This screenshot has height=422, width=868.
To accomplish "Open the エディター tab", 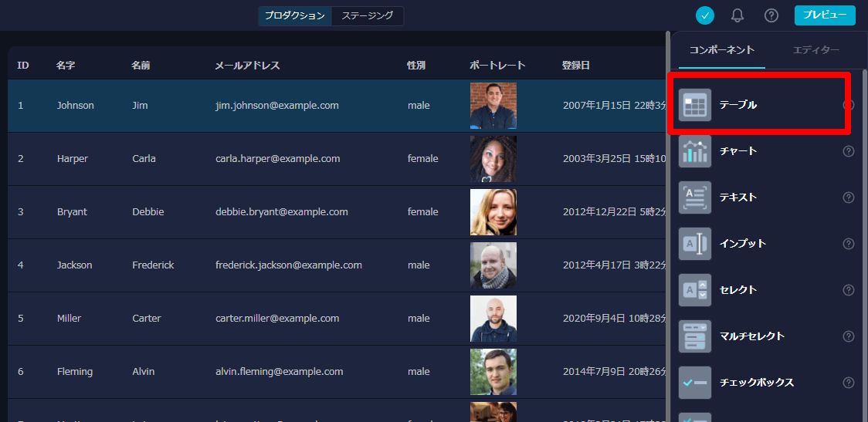I will pyautogui.click(x=816, y=50).
